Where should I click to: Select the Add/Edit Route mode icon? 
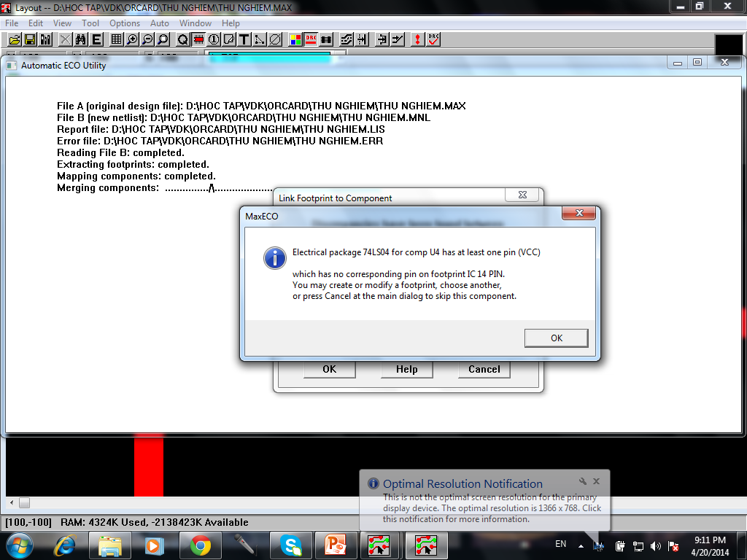point(398,39)
